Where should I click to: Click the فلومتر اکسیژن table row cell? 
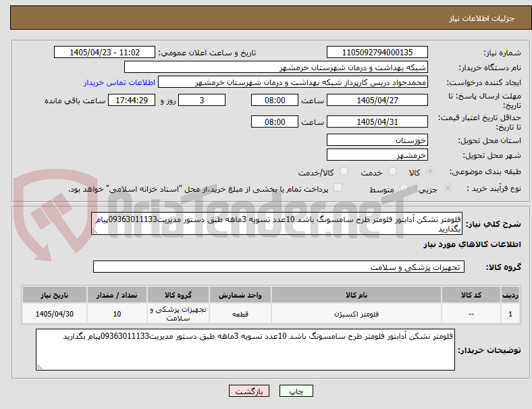[x=356, y=314]
